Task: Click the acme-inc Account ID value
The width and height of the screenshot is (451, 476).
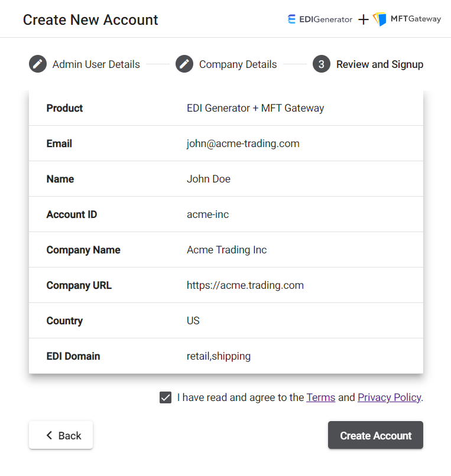Action: (207, 214)
